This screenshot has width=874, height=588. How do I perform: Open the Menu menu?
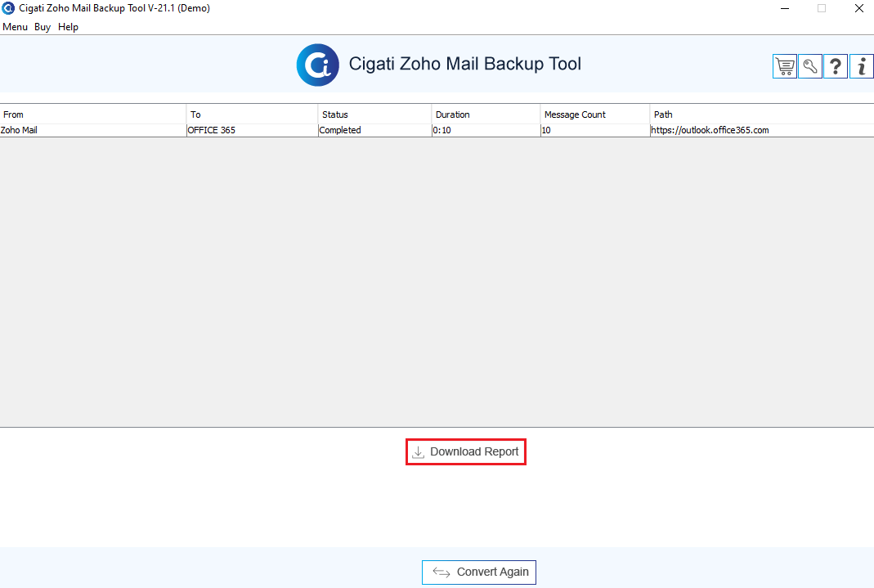15,27
